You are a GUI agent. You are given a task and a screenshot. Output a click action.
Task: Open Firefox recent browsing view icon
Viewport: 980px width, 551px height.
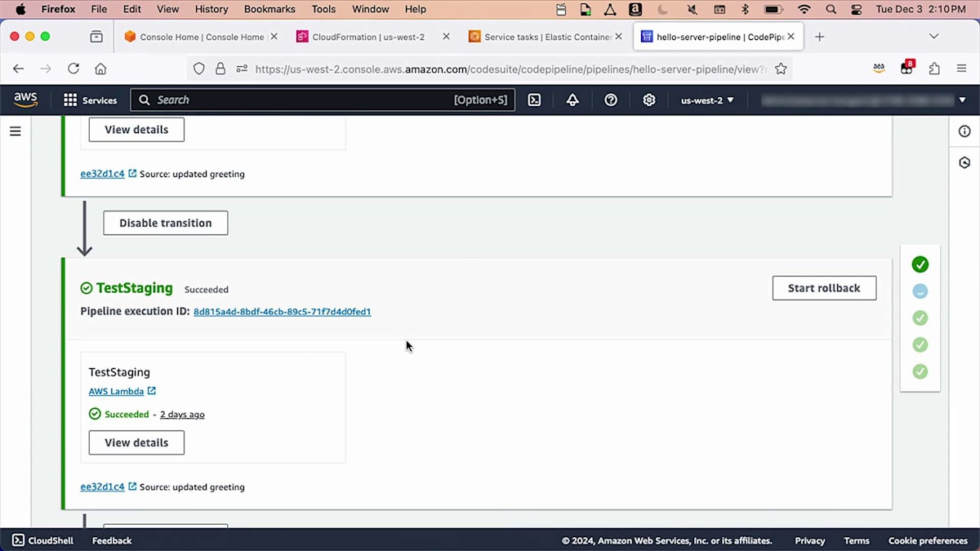click(96, 37)
